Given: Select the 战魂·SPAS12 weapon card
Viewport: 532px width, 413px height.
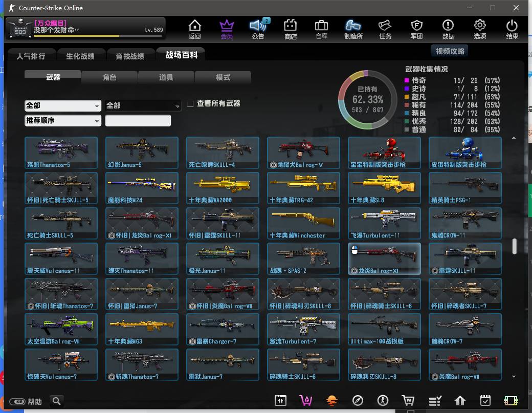Looking at the screenshot, I should click(303, 258).
